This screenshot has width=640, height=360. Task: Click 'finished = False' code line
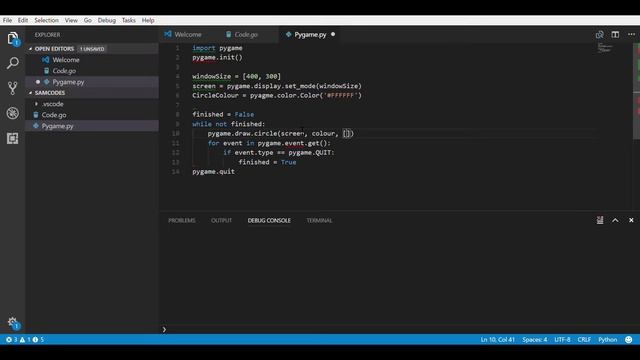coord(223,114)
